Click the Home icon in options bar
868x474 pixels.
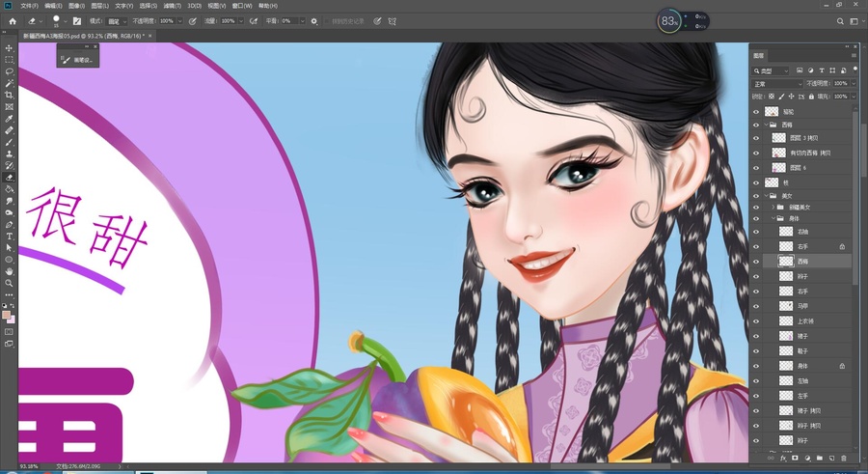13,21
